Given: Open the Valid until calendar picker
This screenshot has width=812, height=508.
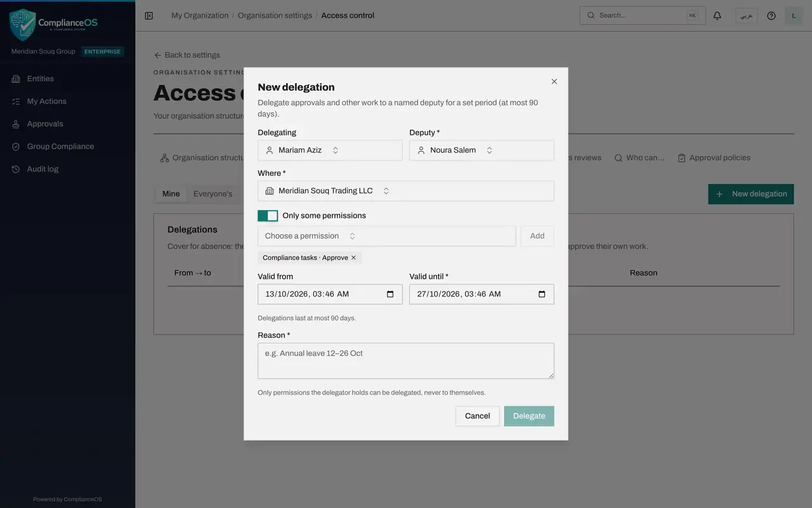Looking at the screenshot, I should point(542,294).
